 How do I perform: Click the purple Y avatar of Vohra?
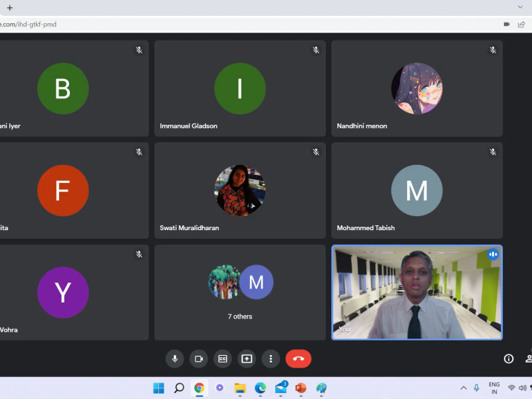tap(63, 293)
